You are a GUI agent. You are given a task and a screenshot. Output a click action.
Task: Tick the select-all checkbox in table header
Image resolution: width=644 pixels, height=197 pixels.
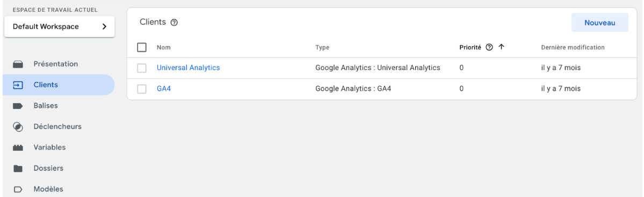(x=142, y=47)
